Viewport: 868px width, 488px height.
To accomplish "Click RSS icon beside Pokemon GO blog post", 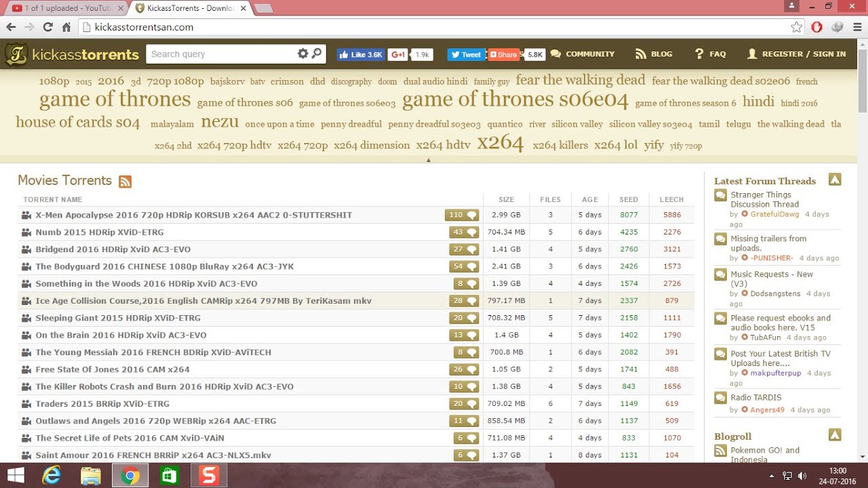I will coord(720,451).
